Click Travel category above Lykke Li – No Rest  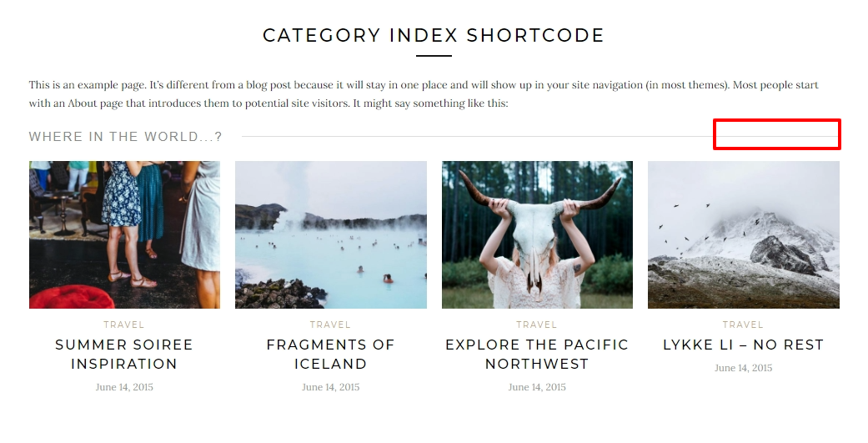click(744, 325)
